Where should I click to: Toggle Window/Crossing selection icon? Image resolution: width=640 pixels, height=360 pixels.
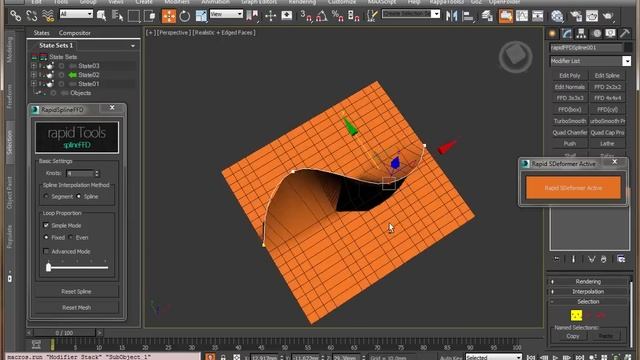(150, 16)
